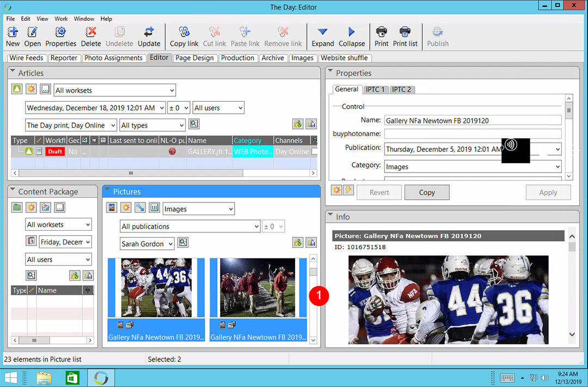Click the search magnifier icon in Content Package
The height and width of the screenshot is (387, 588).
[31, 275]
